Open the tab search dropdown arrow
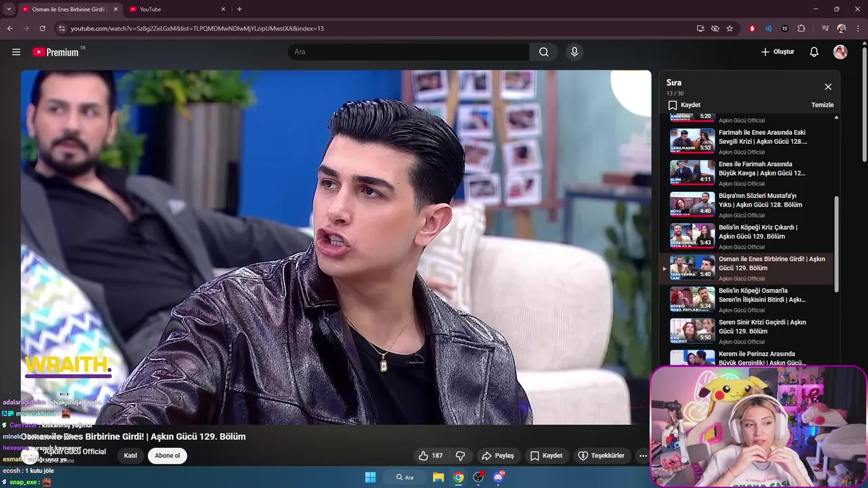Screen dimensions: 868x488 [9, 9]
